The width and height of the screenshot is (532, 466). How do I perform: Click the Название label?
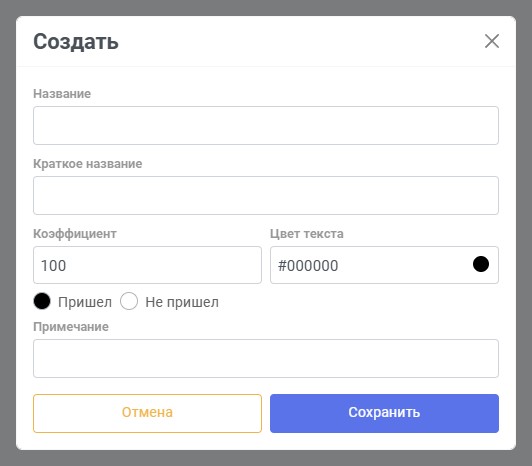tap(62, 94)
